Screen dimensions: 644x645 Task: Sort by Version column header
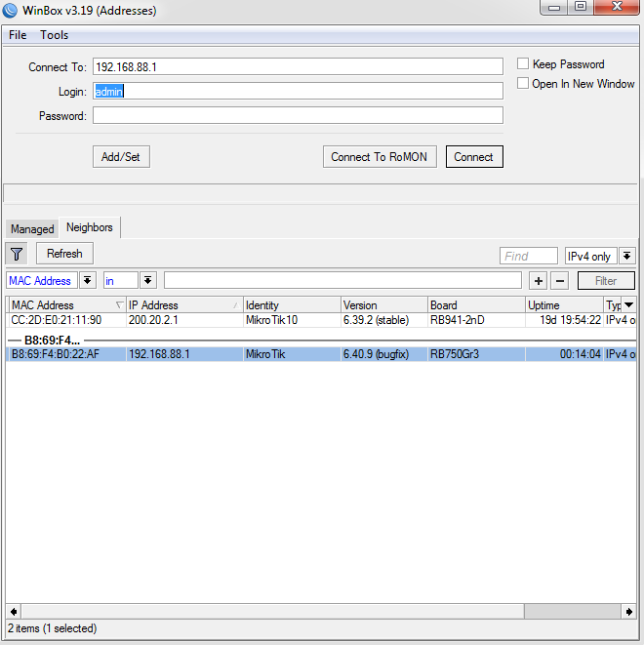point(384,305)
